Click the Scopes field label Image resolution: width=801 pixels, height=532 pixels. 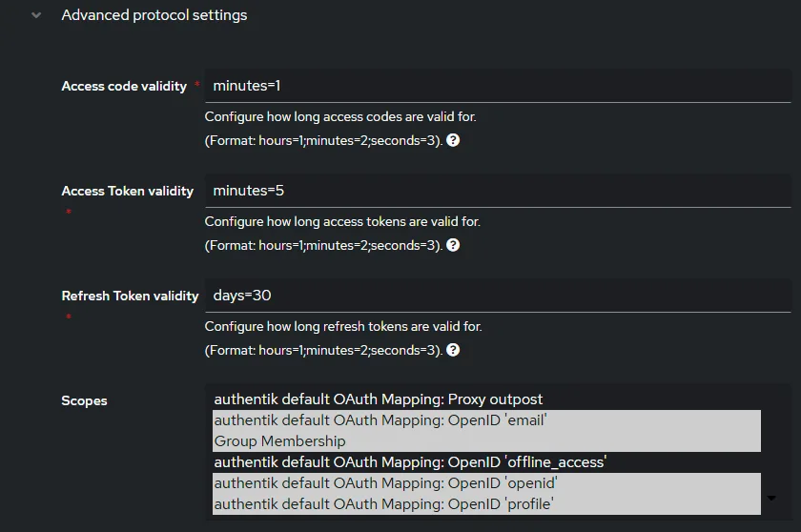(x=84, y=400)
